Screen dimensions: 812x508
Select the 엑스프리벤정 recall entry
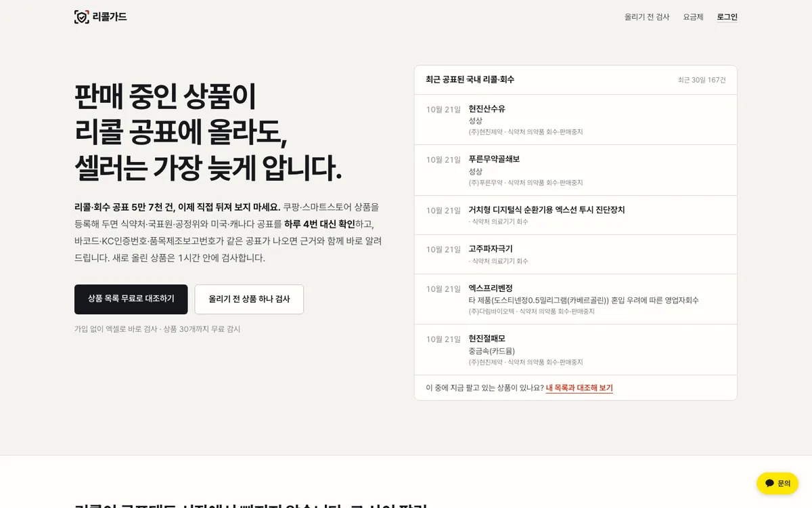[x=575, y=299]
